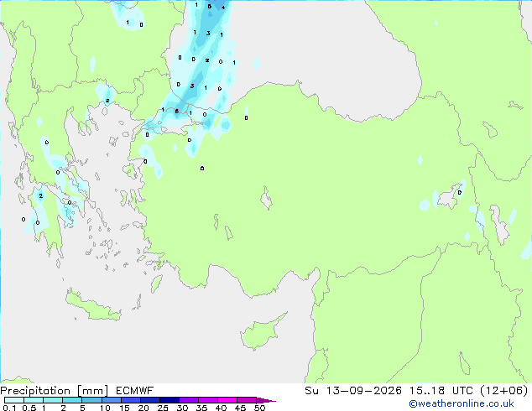
Task: Open the weatheronline.co.uk copyright link
Action: point(462,403)
